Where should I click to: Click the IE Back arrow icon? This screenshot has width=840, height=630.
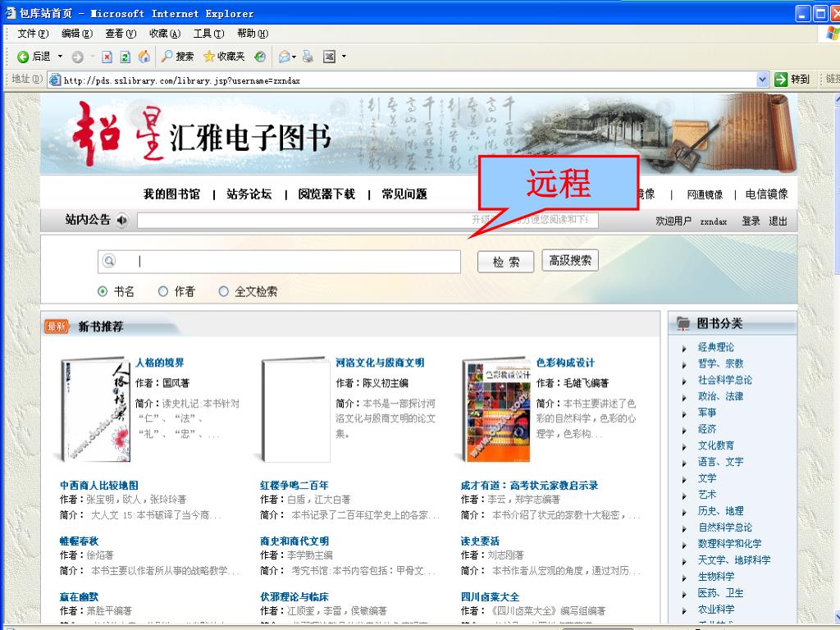point(23,57)
